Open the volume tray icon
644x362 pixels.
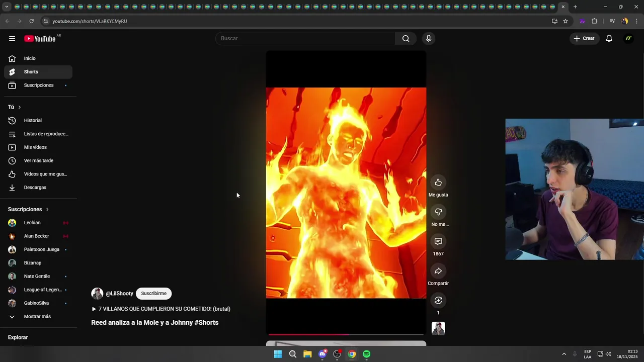click(608, 354)
